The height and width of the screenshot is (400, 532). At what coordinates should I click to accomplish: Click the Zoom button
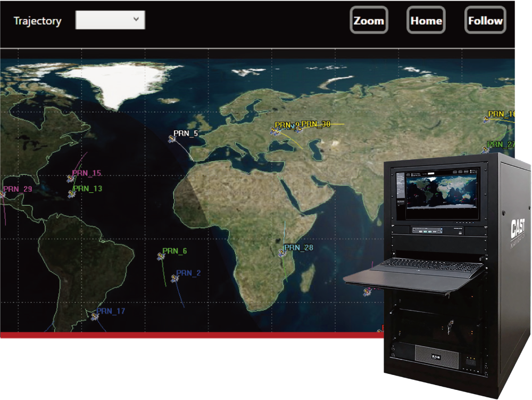369,21
